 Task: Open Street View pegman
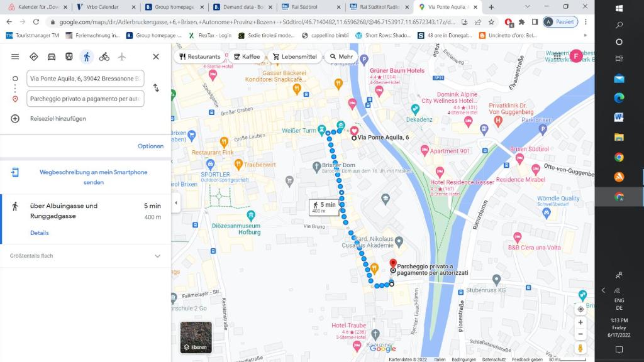pyautogui.click(x=580, y=348)
